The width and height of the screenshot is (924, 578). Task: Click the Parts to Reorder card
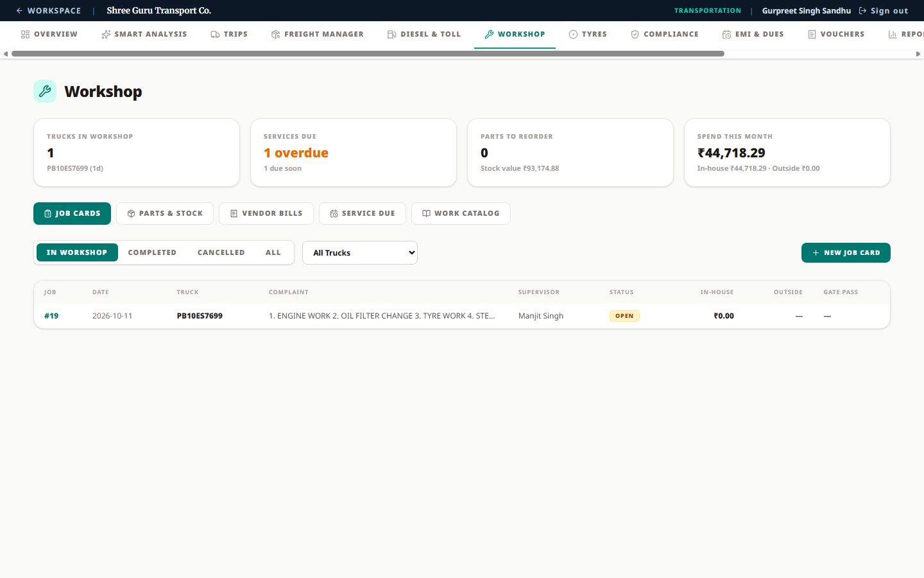click(570, 153)
